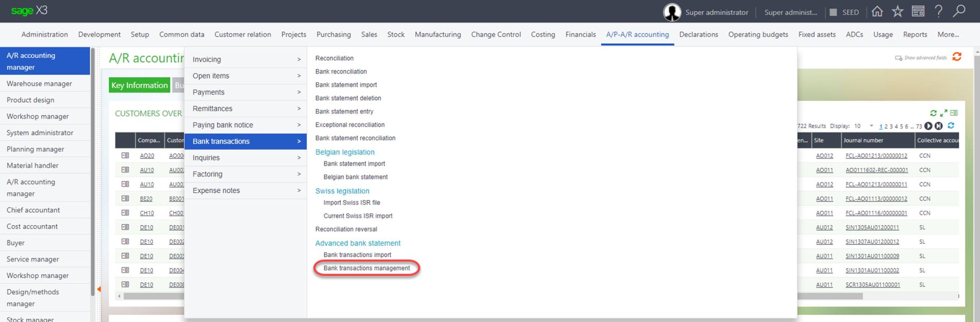The image size is (980, 322).
Task: Click the table's horizontal scrollbar
Action: [x=153, y=296]
